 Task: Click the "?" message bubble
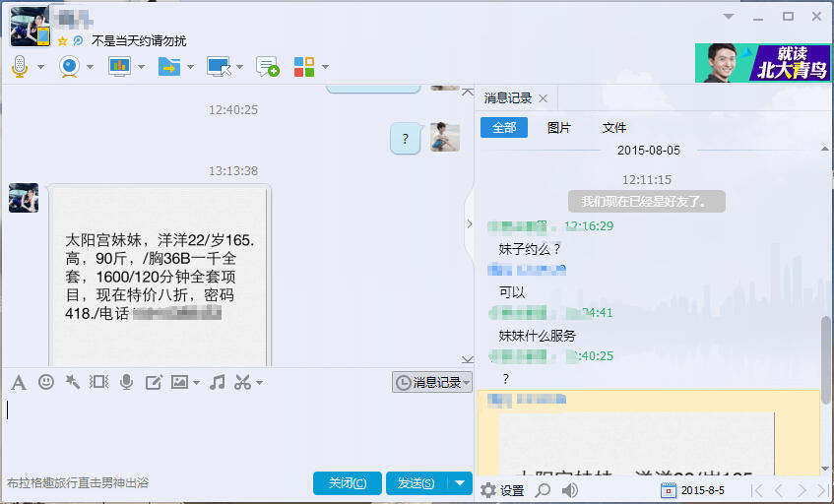pos(406,139)
